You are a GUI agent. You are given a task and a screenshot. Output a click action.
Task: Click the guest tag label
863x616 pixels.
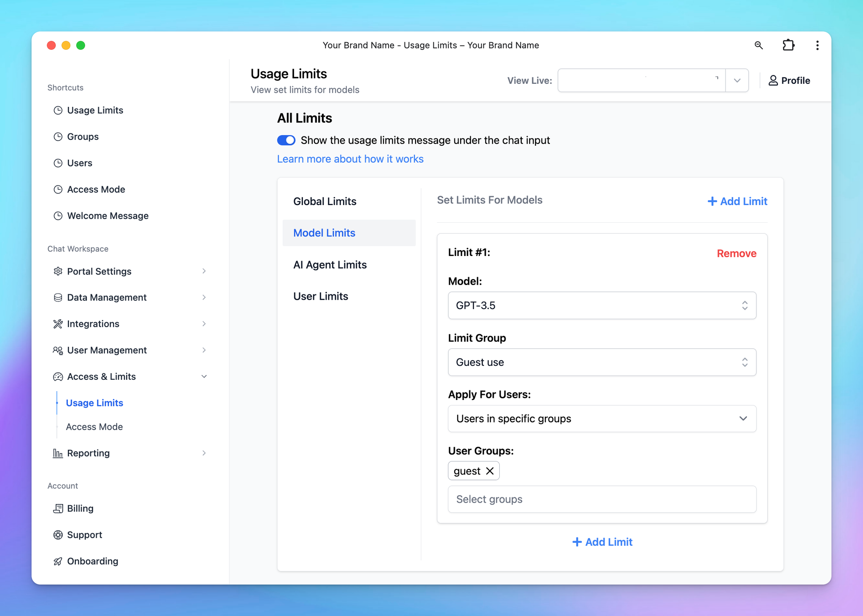(467, 471)
